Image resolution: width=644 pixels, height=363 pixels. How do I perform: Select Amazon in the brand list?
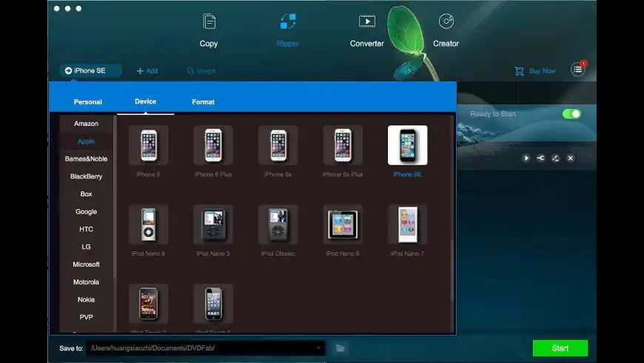coord(87,124)
